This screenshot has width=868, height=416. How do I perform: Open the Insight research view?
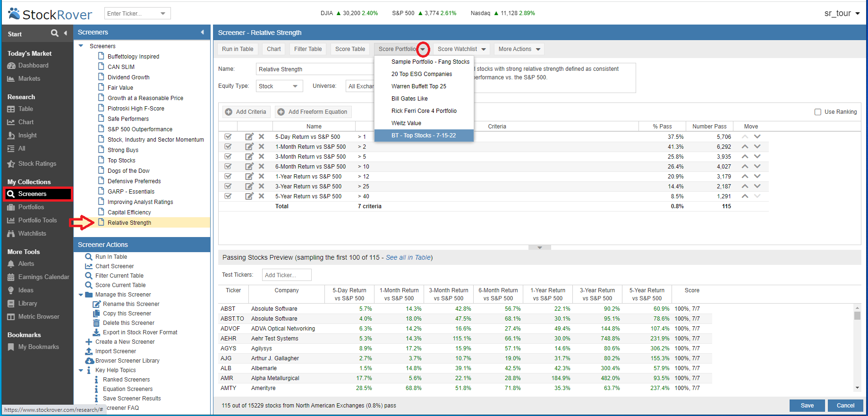(22, 136)
